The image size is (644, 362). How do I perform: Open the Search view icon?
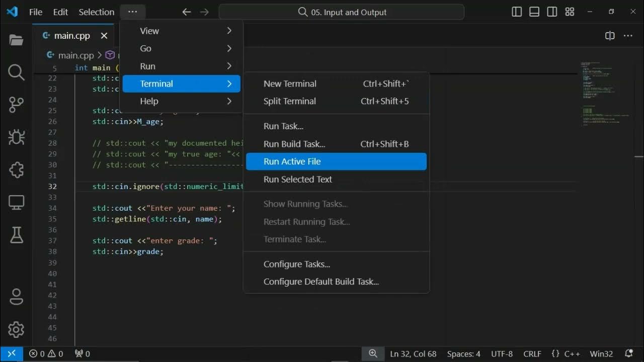(x=16, y=72)
